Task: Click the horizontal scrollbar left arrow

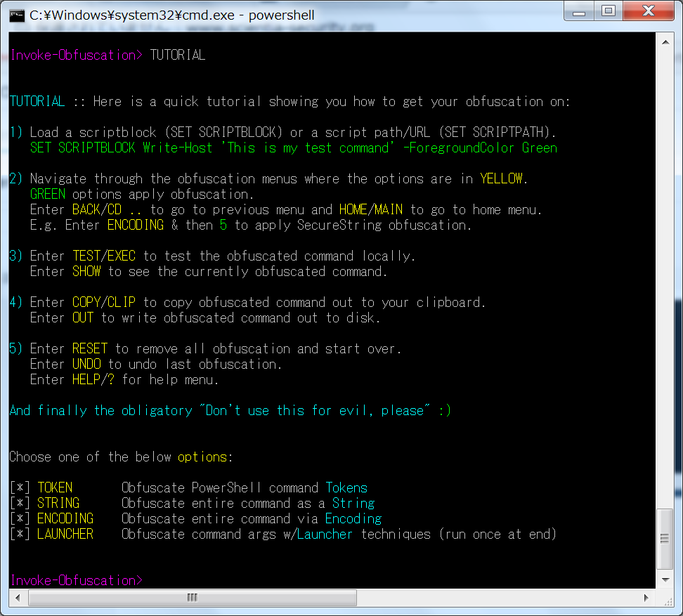Action: (x=18, y=598)
